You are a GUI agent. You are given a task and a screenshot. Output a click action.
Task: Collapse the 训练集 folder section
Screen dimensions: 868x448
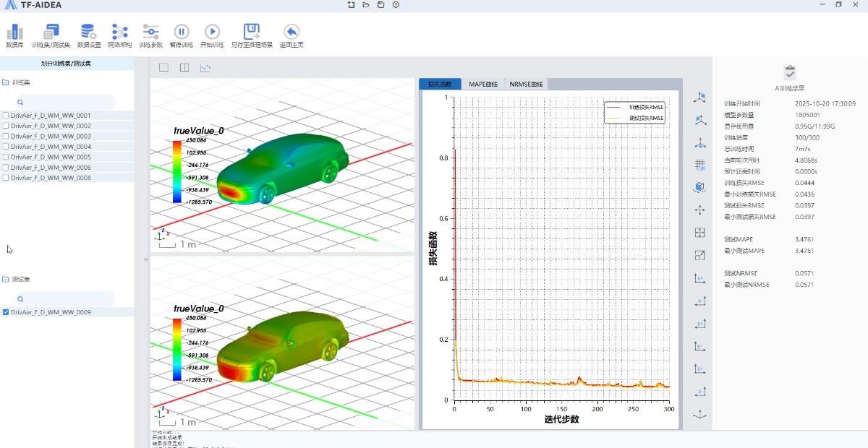6,82
